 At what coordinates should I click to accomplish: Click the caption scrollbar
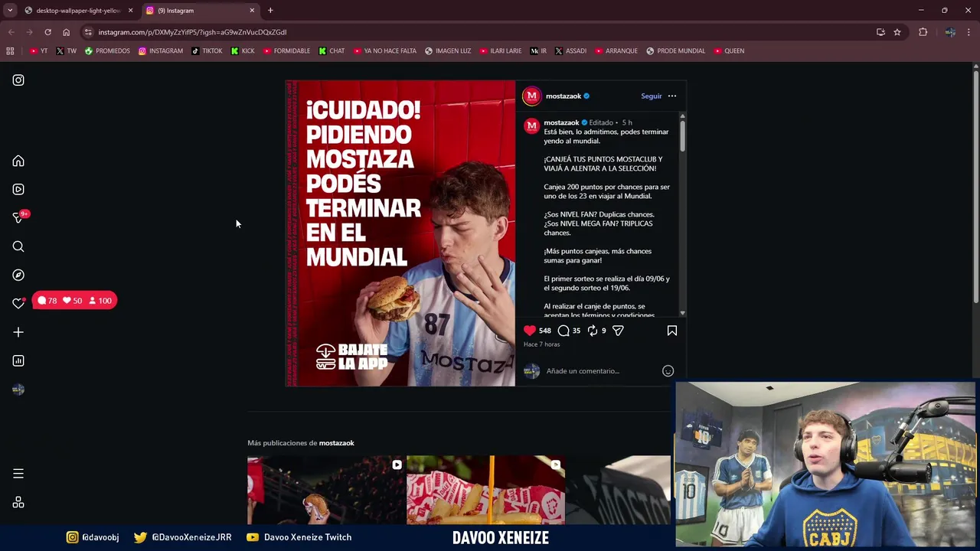pyautogui.click(x=682, y=135)
